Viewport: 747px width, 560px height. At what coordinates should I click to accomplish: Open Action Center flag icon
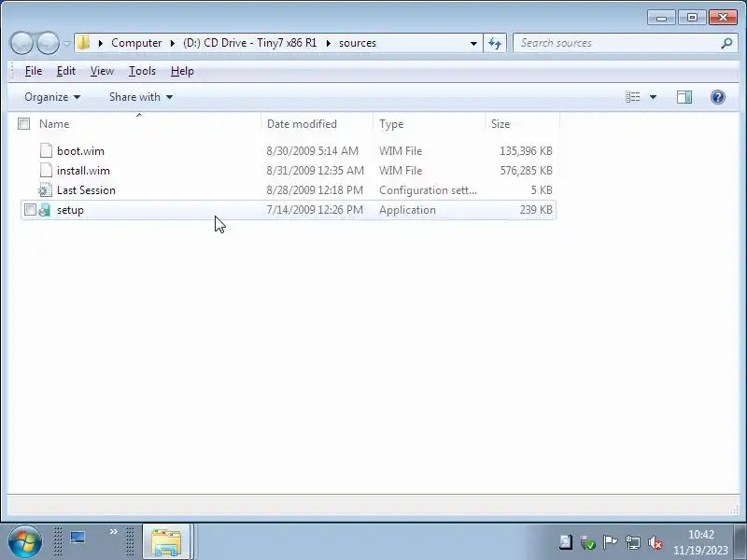click(610, 542)
